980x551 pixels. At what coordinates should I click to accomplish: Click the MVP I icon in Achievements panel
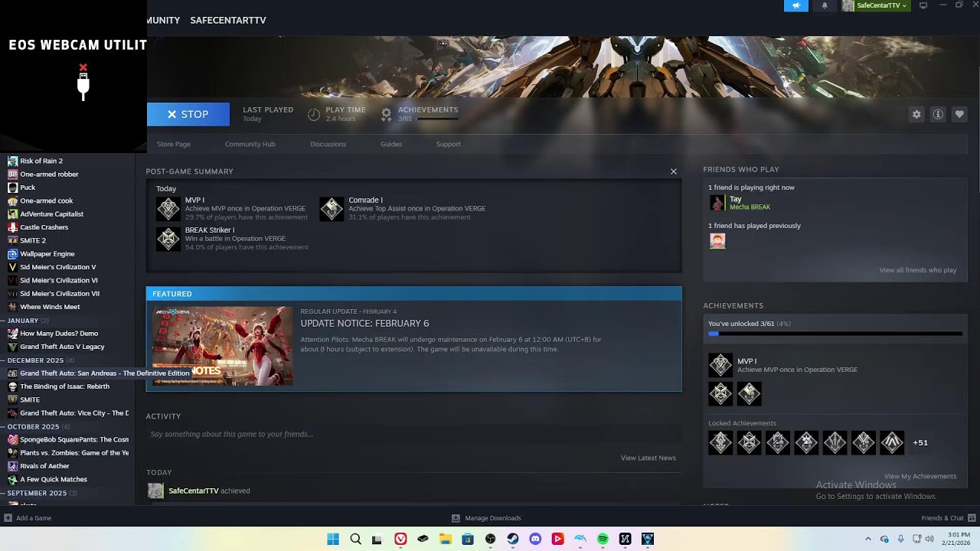click(x=720, y=365)
